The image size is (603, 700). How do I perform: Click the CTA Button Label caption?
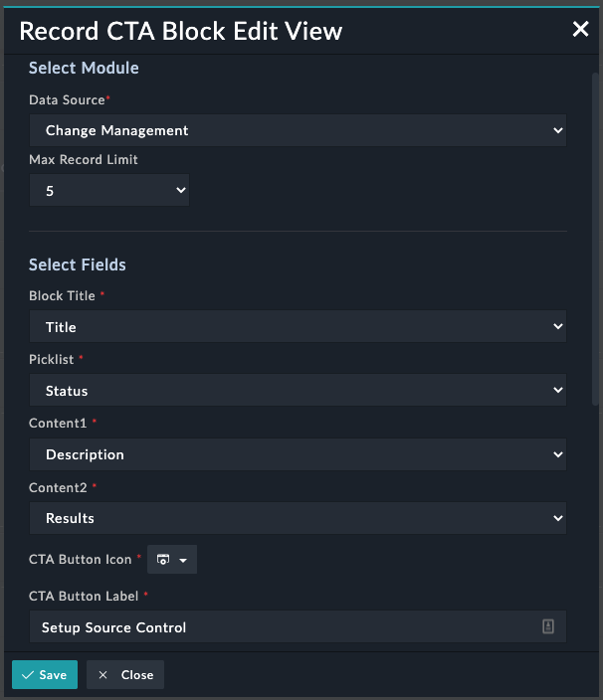click(85, 596)
